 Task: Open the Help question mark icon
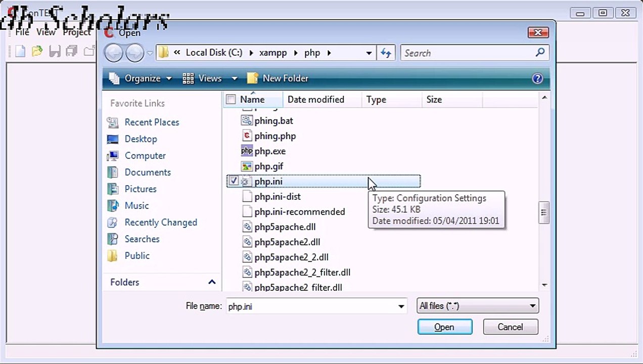[x=537, y=78]
